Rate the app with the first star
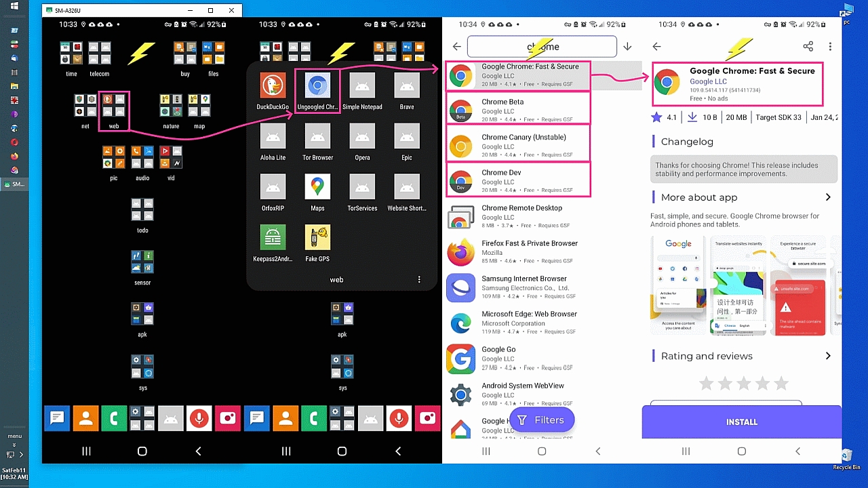 click(x=706, y=384)
